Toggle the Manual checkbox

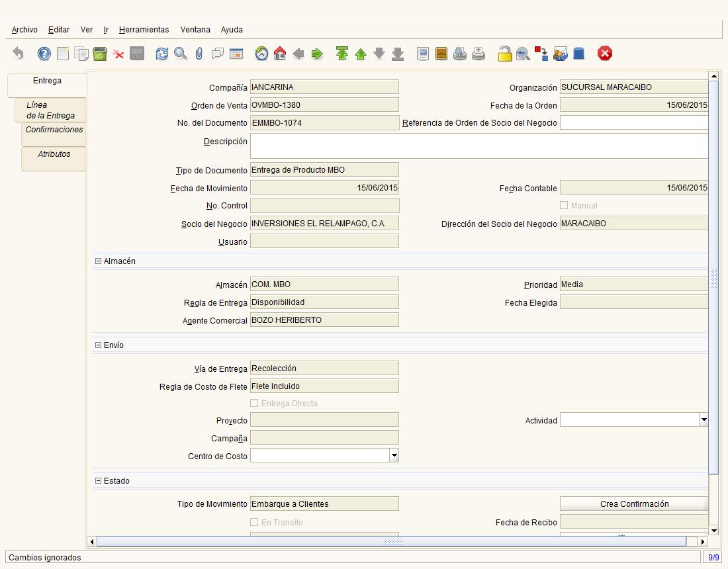click(564, 206)
